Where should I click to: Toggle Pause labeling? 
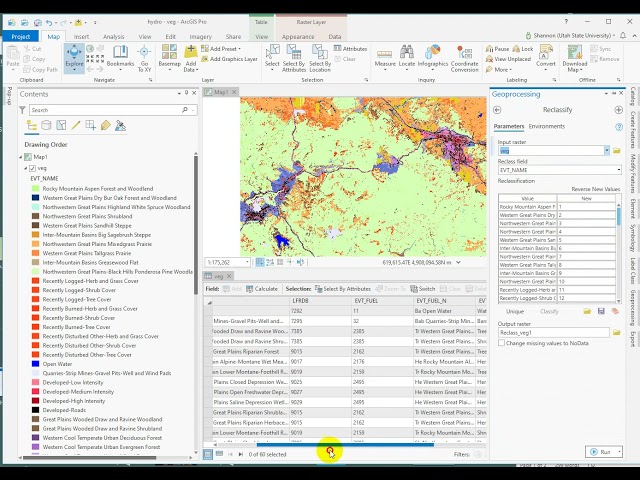(x=497, y=49)
